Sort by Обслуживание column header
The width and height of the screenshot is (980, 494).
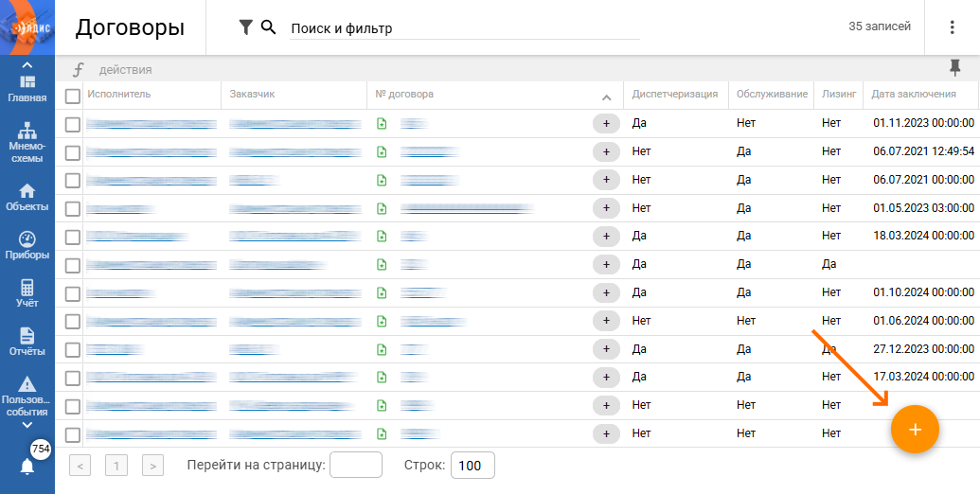click(x=772, y=95)
